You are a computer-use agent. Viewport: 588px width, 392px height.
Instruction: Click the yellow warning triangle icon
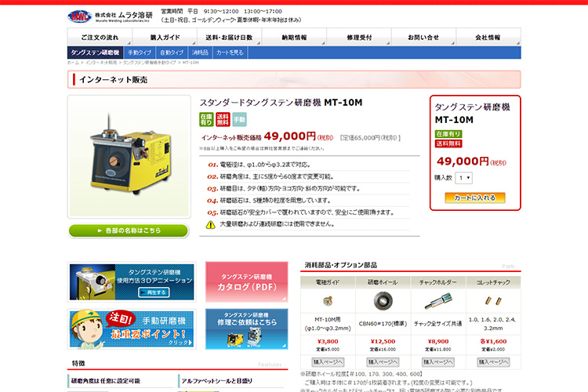(211, 225)
